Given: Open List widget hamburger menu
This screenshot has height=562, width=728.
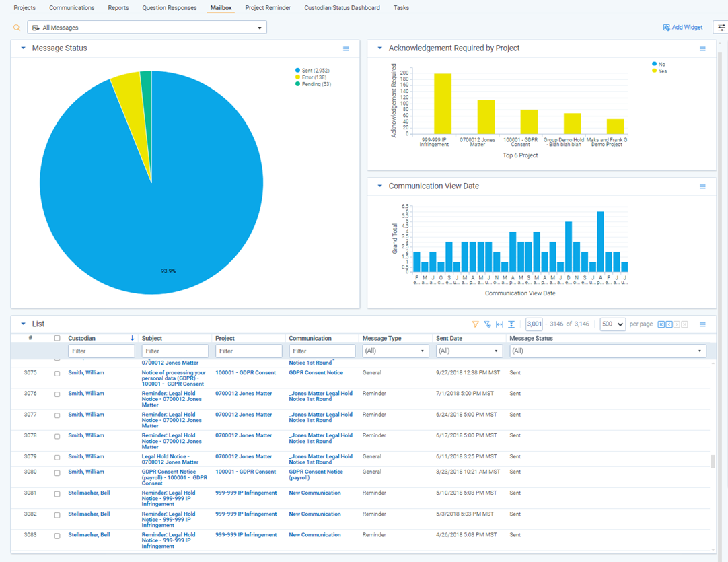Looking at the screenshot, I should click(x=702, y=324).
